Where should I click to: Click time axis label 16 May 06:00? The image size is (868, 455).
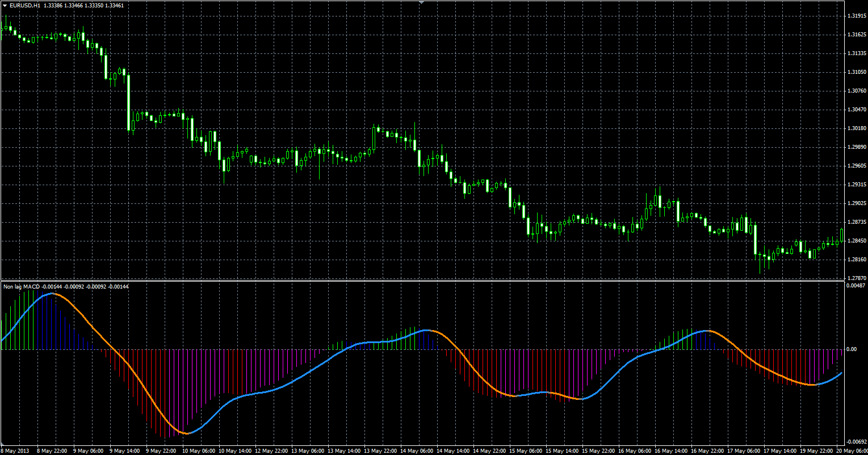[634, 450]
